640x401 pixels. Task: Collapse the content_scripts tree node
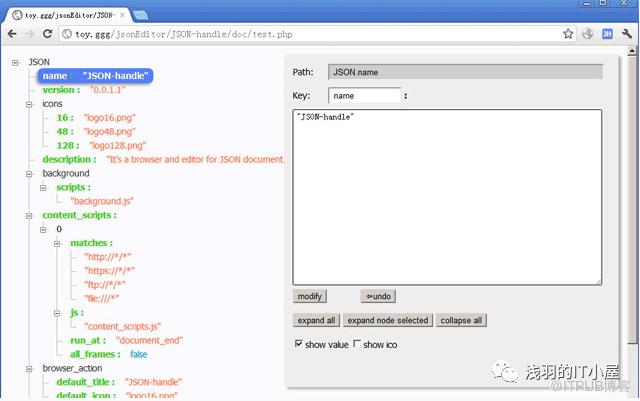coord(30,215)
